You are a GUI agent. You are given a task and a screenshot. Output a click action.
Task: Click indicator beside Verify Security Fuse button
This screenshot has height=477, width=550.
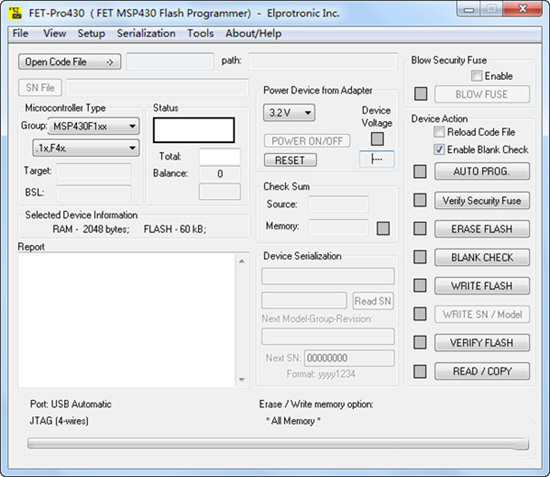click(x=420, y=200)
